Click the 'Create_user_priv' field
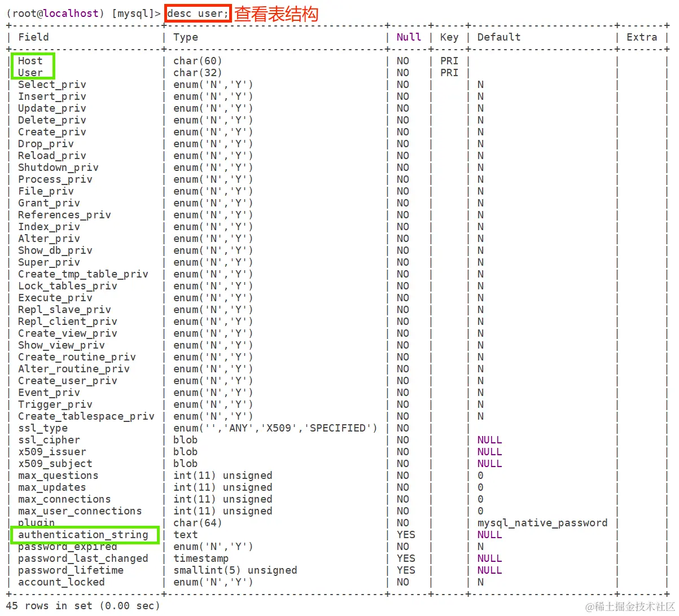The image size is (679, 616). (x=68, y=381)
